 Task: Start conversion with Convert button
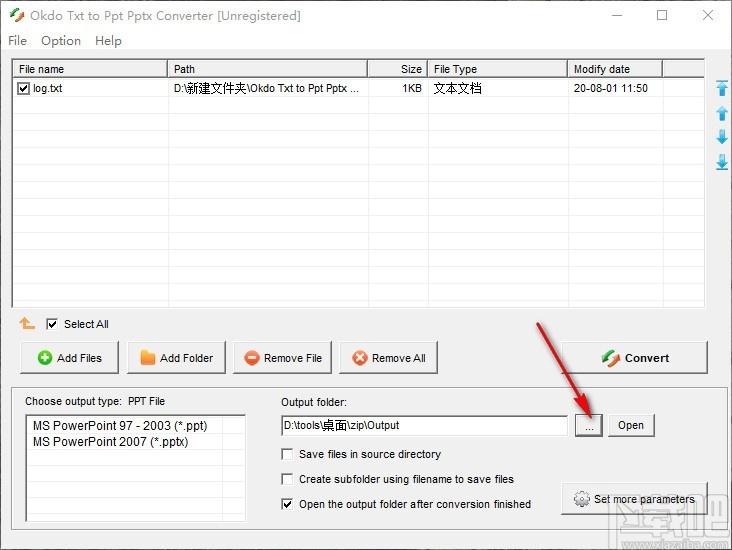coord(634,358)
